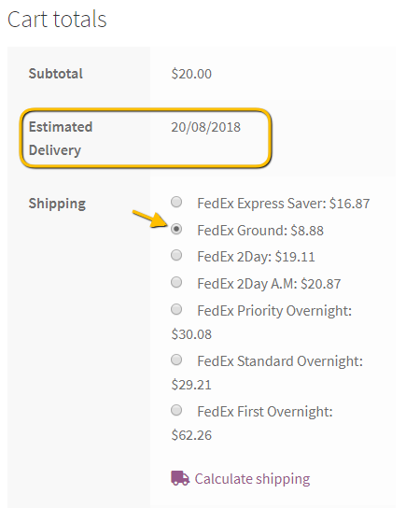
Task: Click the Subtotal row label
Action: (56, 74)
